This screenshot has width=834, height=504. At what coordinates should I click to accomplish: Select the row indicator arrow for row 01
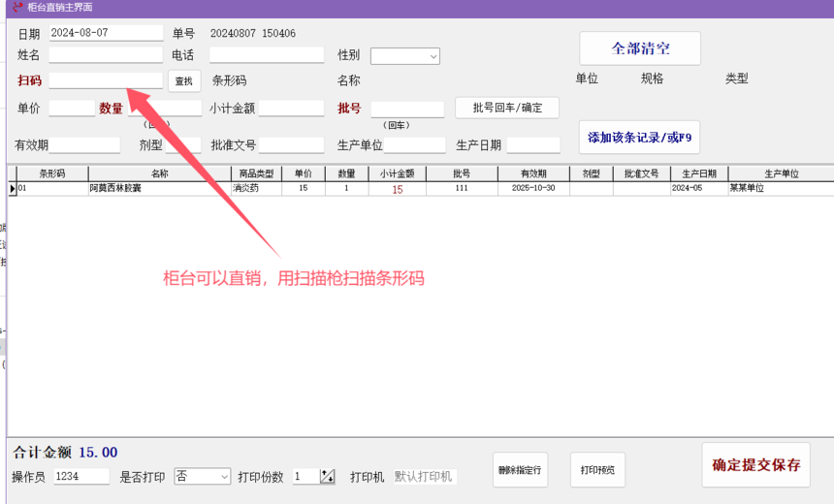coord(13,188)
